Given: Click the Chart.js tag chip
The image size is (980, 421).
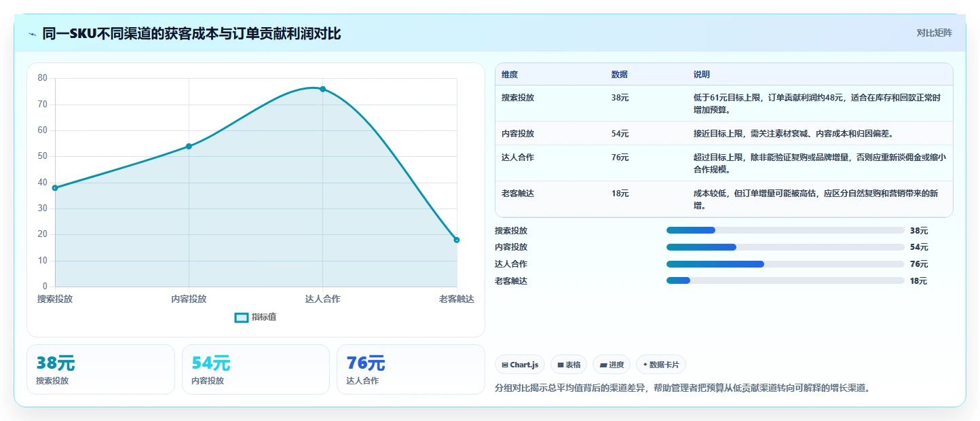Looking at the screenshot, I should coord(520,365).
